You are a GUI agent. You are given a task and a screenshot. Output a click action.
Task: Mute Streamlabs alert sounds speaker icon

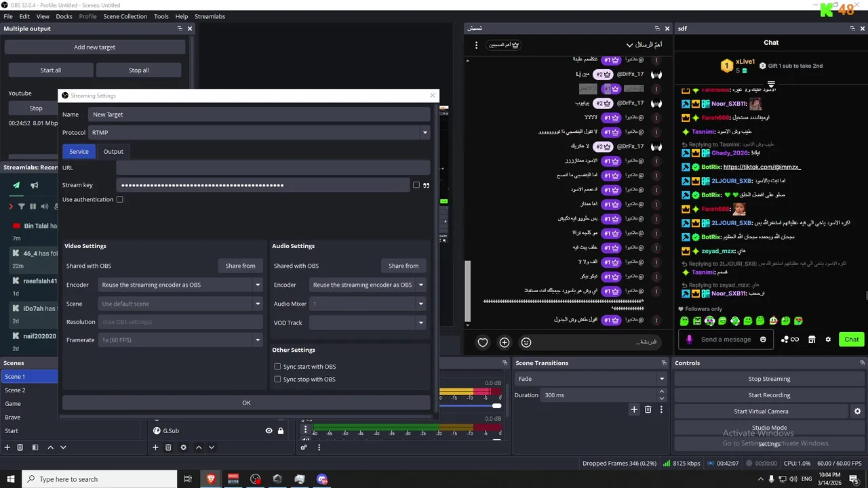pyautogui.click(x=45, y=206)
